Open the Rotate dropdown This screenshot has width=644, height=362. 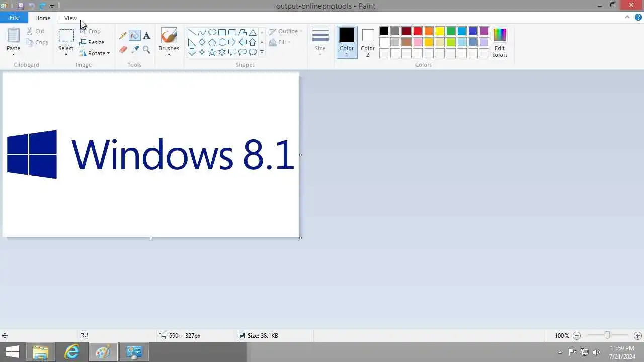pos(95,53)
